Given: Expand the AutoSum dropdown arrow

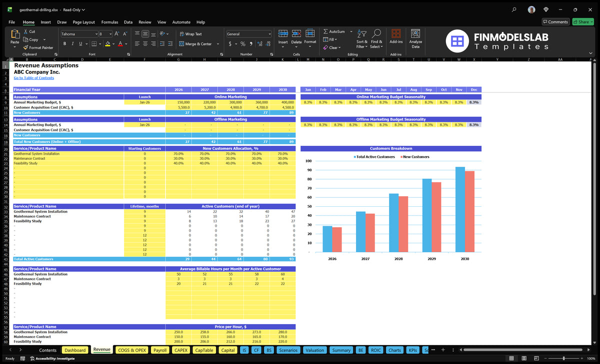Looking at the screenshot, I should (351, 31).
